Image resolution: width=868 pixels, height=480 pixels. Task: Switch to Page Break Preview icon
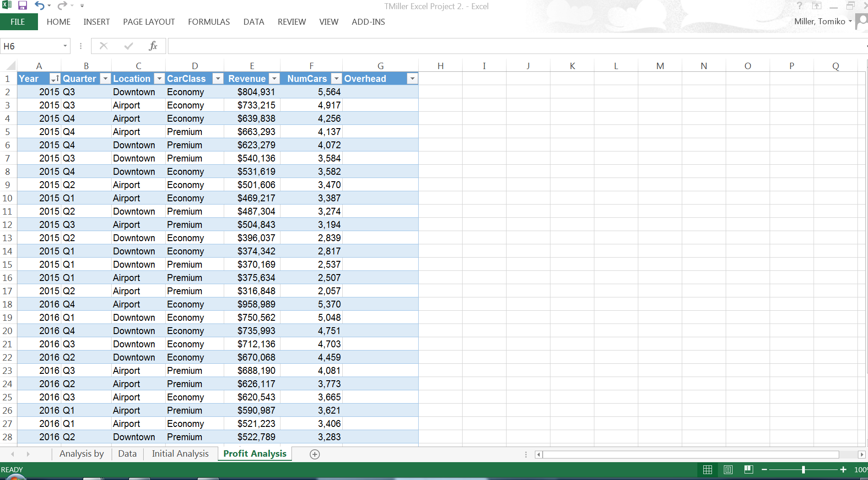[749, 469]
